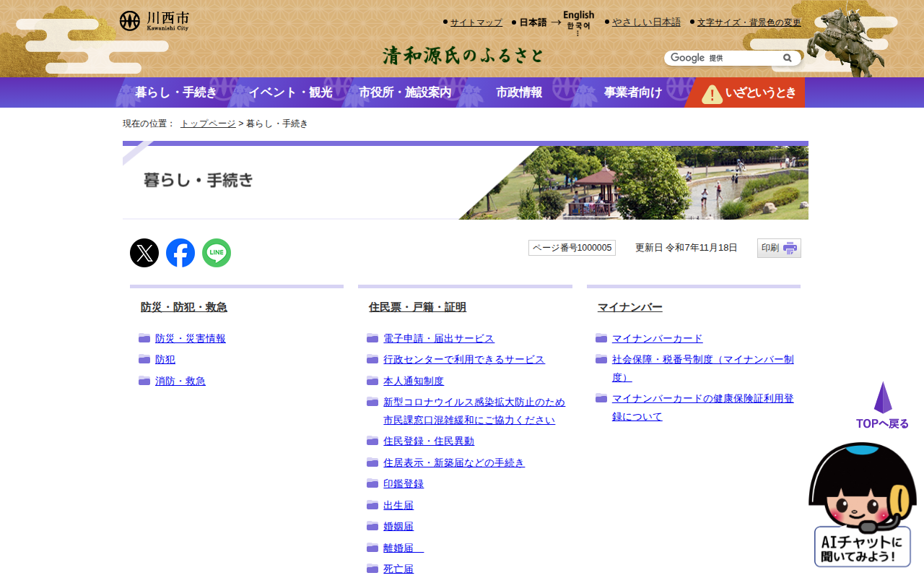Switch language to English
This screenshot has width=924, height=578.
578,15
